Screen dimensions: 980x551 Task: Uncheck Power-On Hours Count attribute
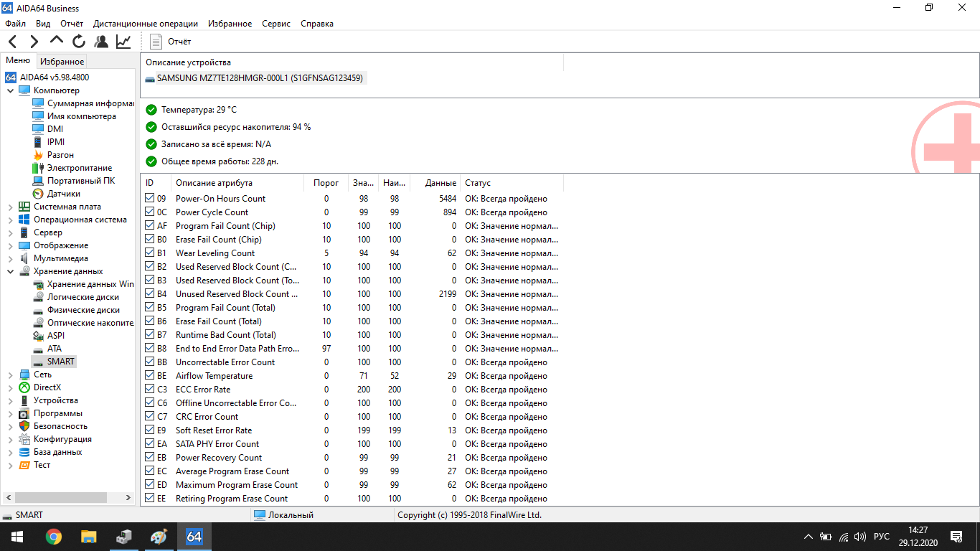(150, 199)
